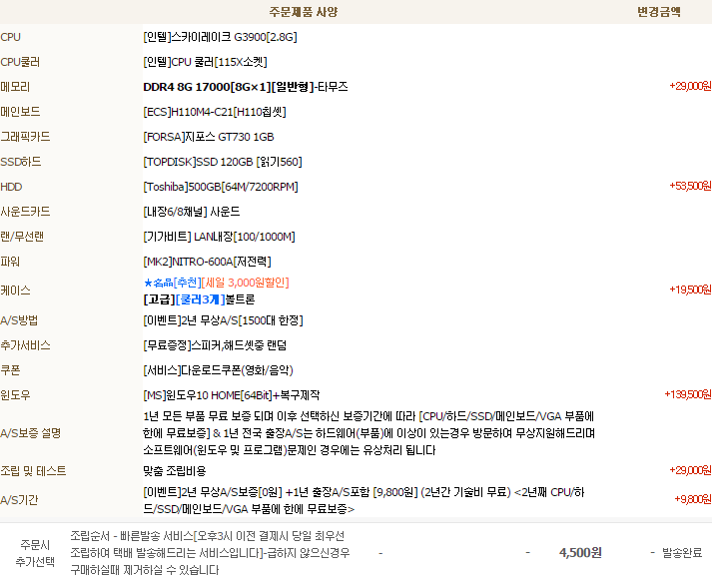Image resolution: width=728 pixels, height=580 pixels.
Task: Click the case '+19,500원' price
Action: pos(690,290)
